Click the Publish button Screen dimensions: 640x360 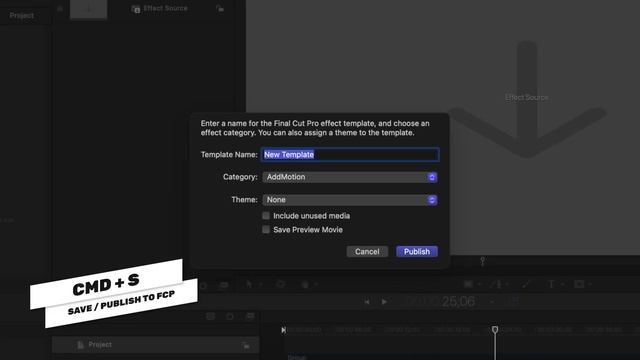(x=417, y=251)
